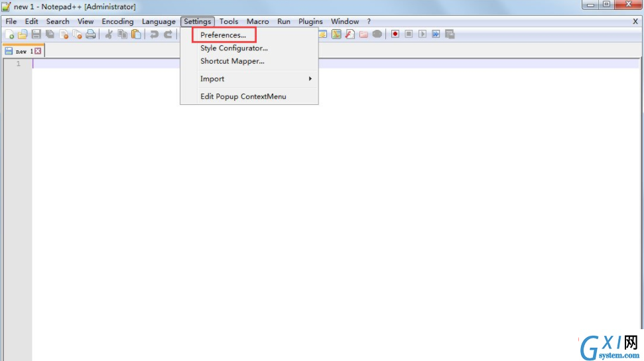Close the new 1 tab via red X

pyautogui.click(x=38, y=51)
